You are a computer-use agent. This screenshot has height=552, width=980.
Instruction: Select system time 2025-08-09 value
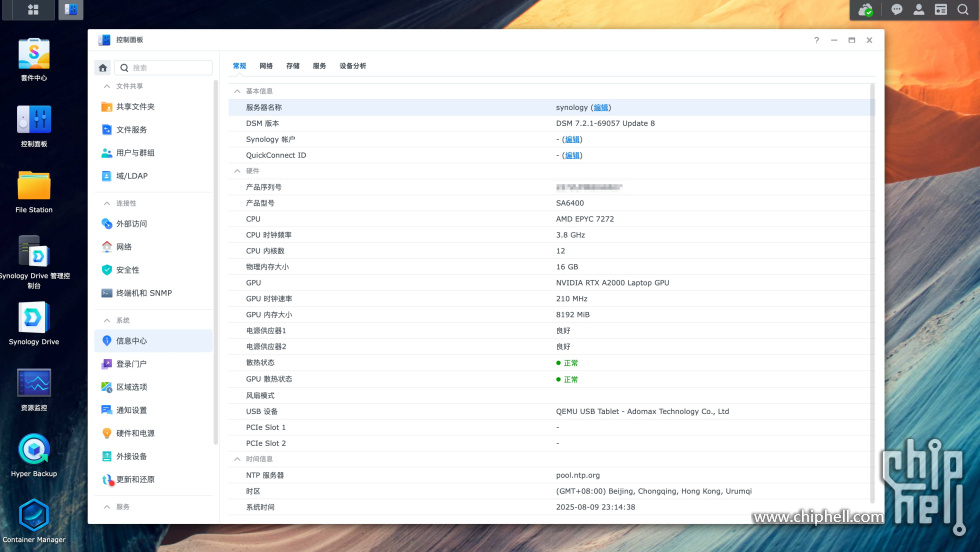[596, 507]
